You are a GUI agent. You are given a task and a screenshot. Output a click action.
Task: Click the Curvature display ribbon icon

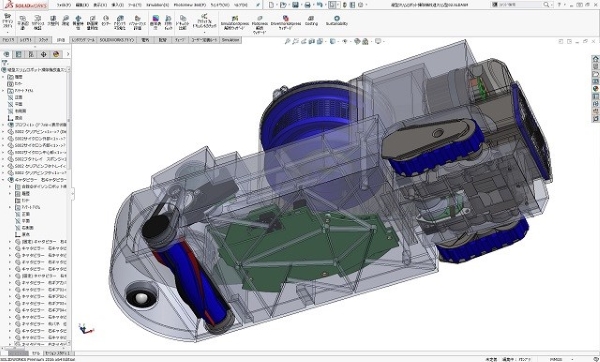pyautogui.click(x=155, y=22)
